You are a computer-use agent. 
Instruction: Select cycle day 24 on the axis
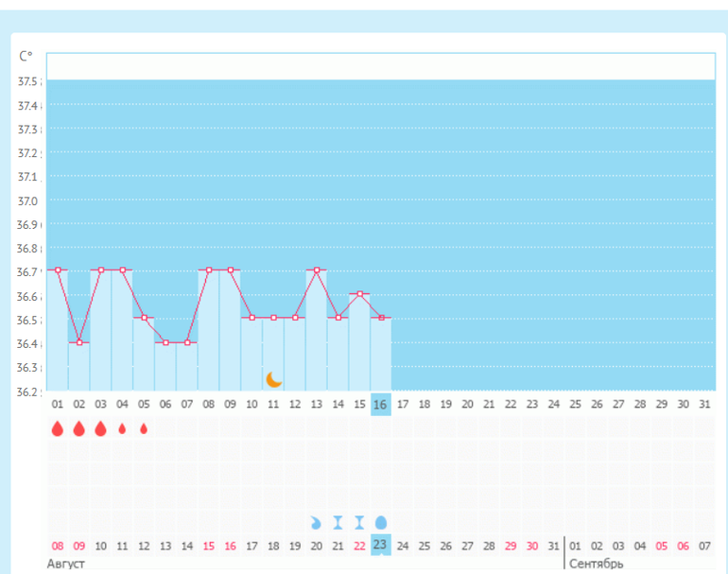point(553,404)
